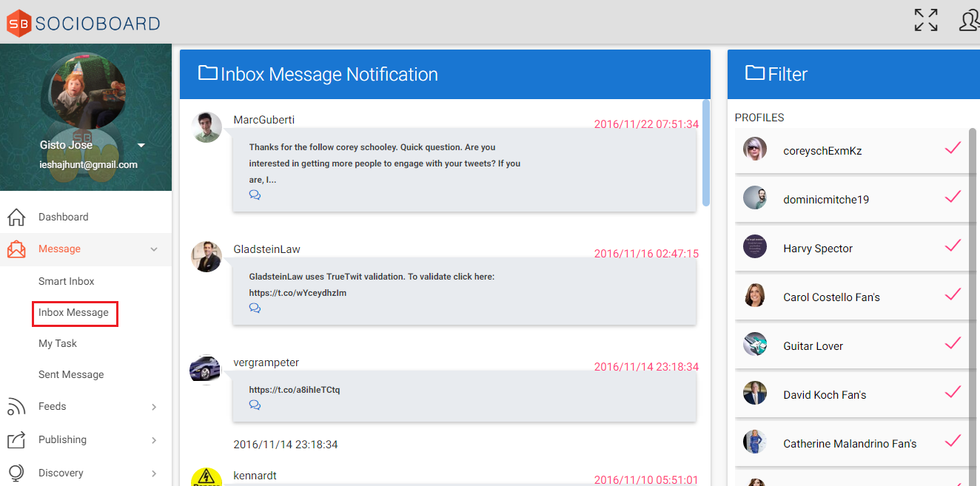Screen dimensions: 980x486
Task: Click Carol Costello Fan's profile avatar
Action: pos(755,295)
